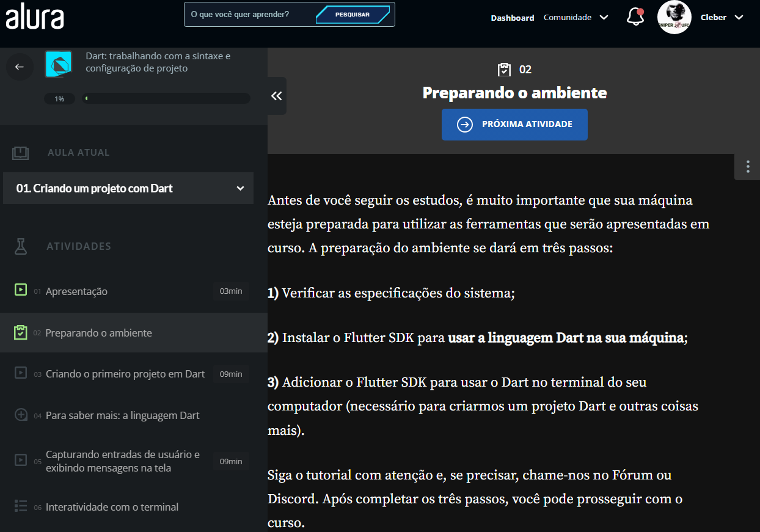
Task: Click the course progress bar
Action: (x=166, y=98)
